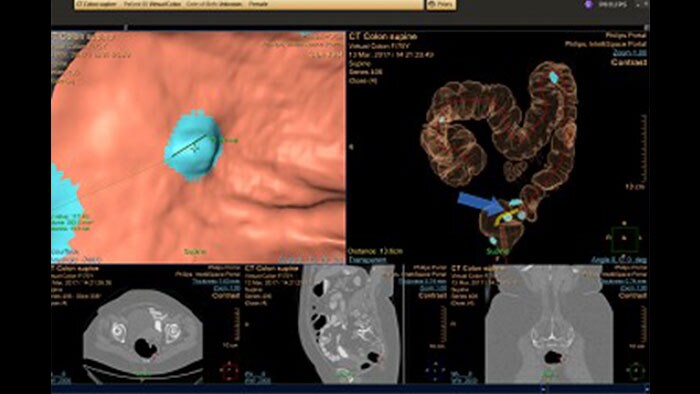
Task: Click the green orientation crosshair in coronal view
Action: click(x=636, y=371)
